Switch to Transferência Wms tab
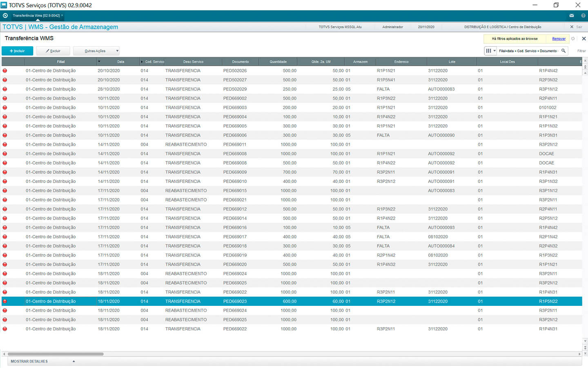This screenshot has height=368, width=588. (36, 16)
